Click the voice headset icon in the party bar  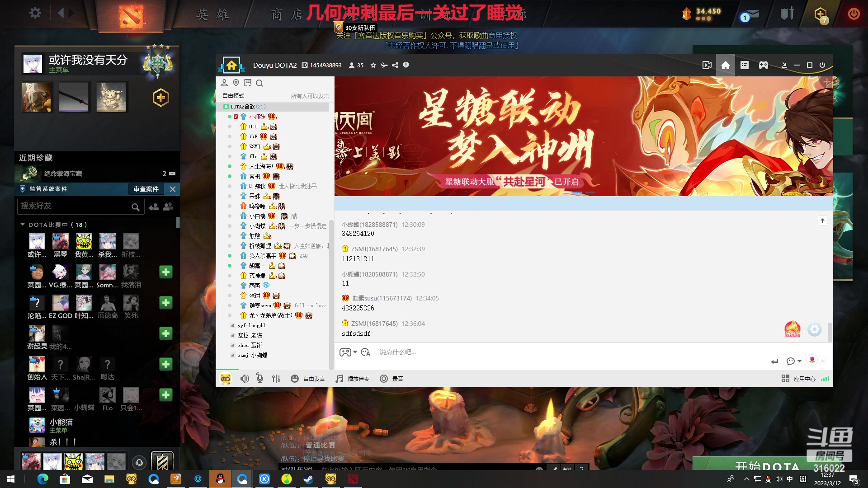point(139,462)
